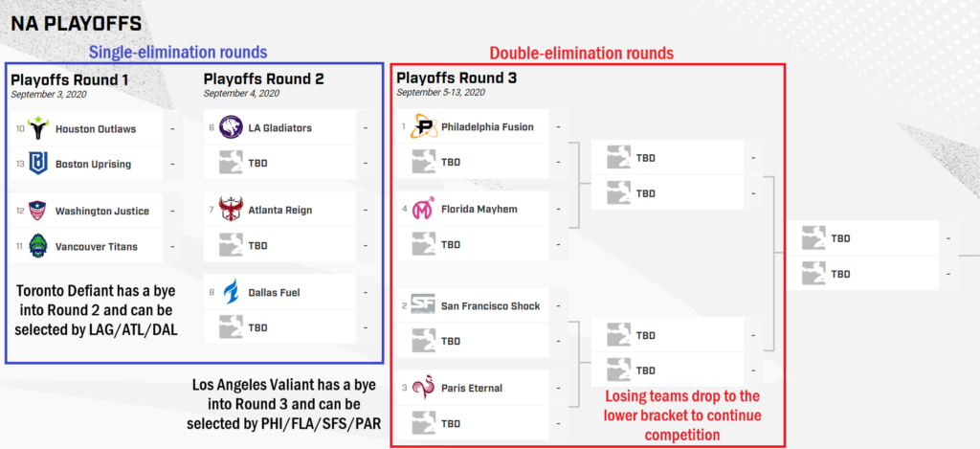The width and height of the screenshot is (980, 449).
Task: Open the Philadelphia Fusion team name
Action: pos(487,127)
